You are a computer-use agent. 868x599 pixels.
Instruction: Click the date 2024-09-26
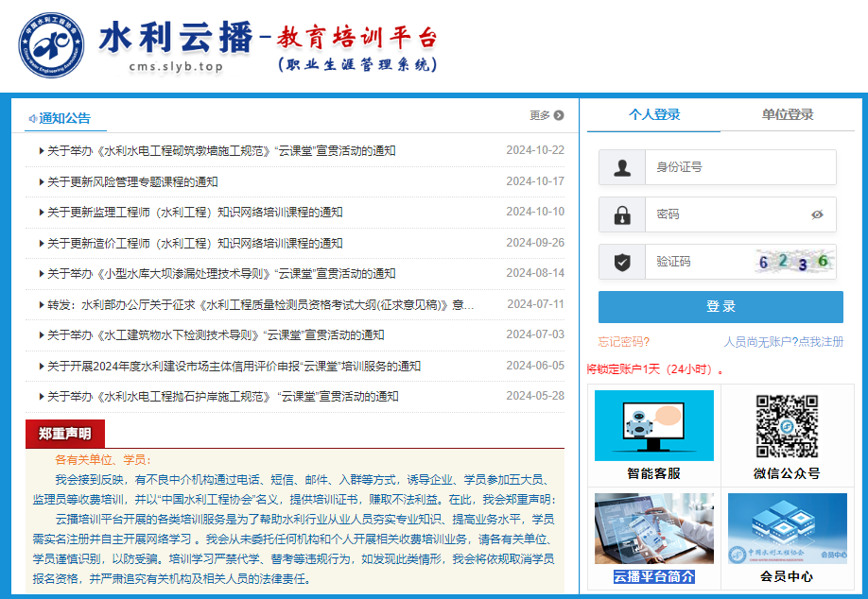[x=535, y=243]
